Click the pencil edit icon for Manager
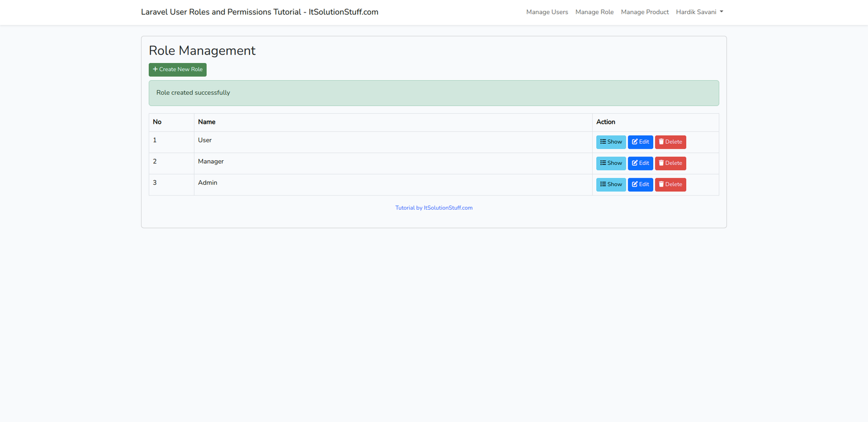 635,163
